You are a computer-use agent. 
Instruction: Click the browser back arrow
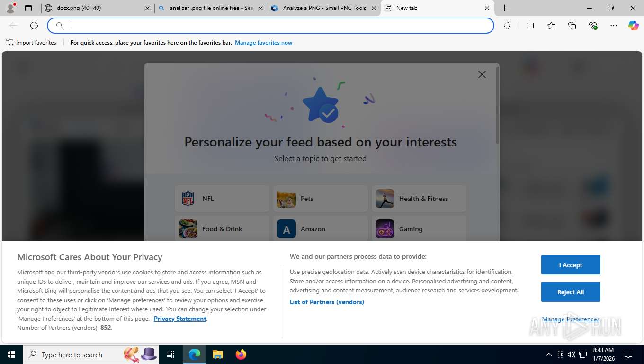click(13, 26)
